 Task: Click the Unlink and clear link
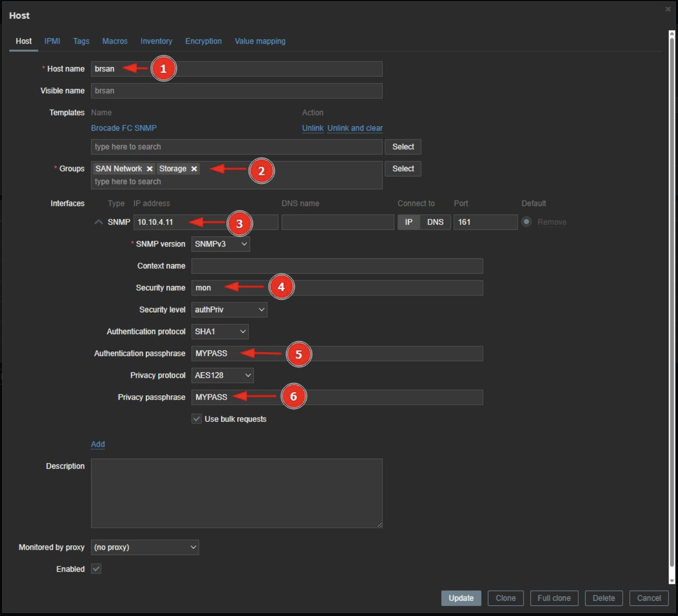click(355, 128)
